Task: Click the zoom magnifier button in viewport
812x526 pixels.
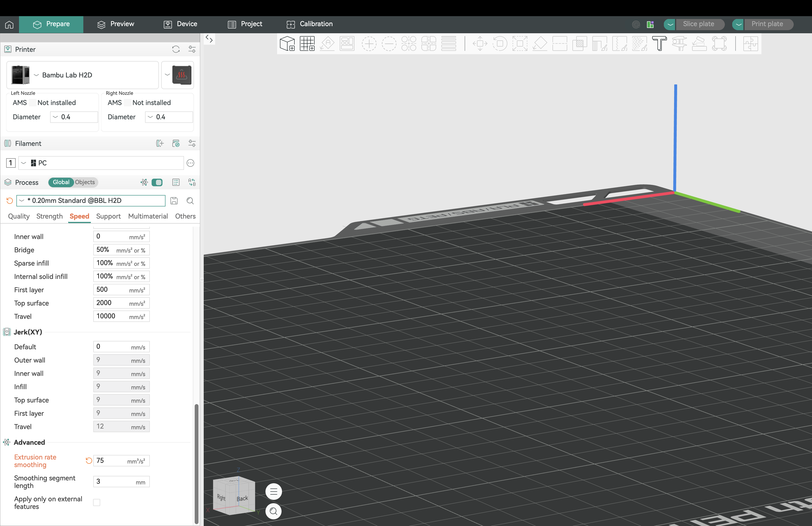Action: 273,511
